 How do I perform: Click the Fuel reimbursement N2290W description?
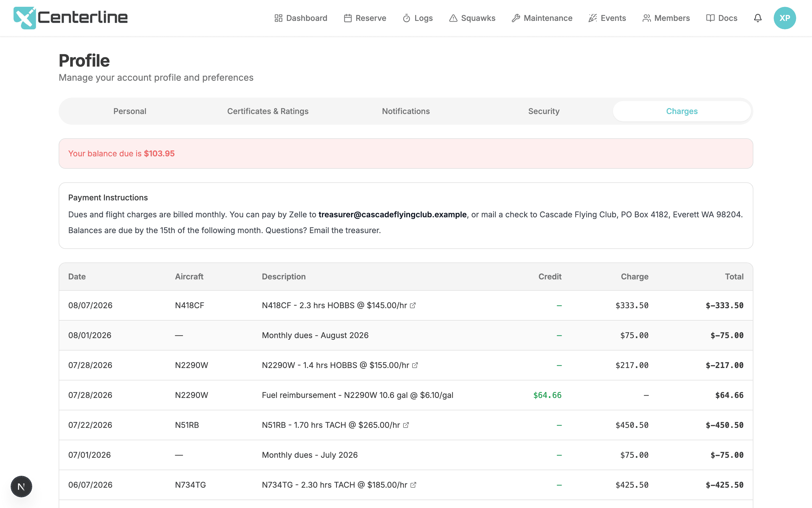tap(358, 395)
